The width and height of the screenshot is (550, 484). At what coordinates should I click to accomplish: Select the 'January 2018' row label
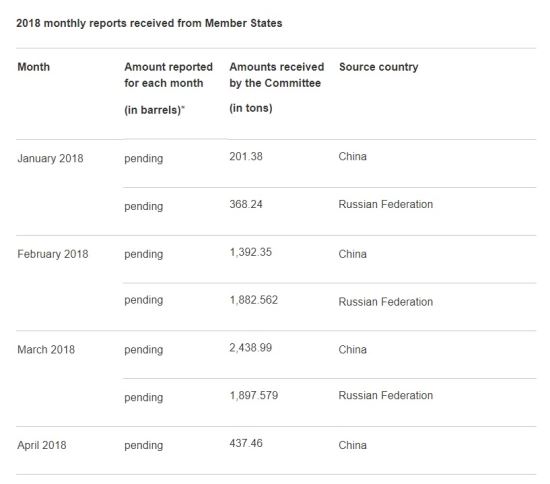pyautogui.click(x=51, y=159)
